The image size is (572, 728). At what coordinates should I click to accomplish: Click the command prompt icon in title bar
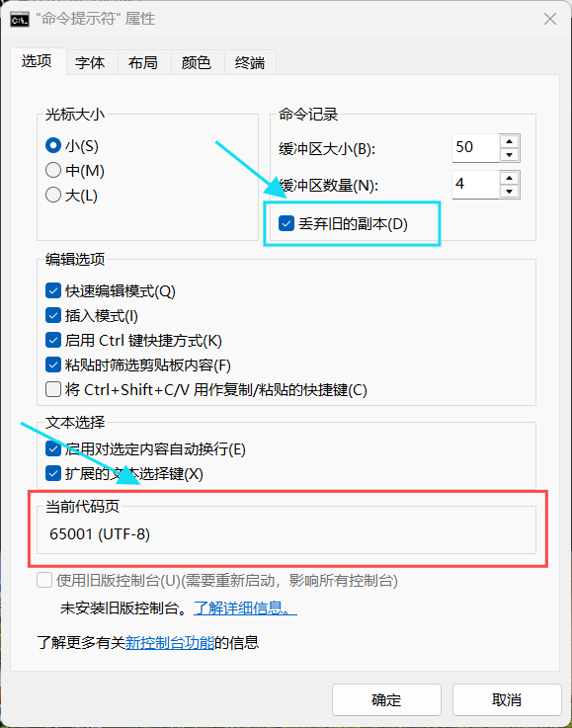tap(20, 20)
